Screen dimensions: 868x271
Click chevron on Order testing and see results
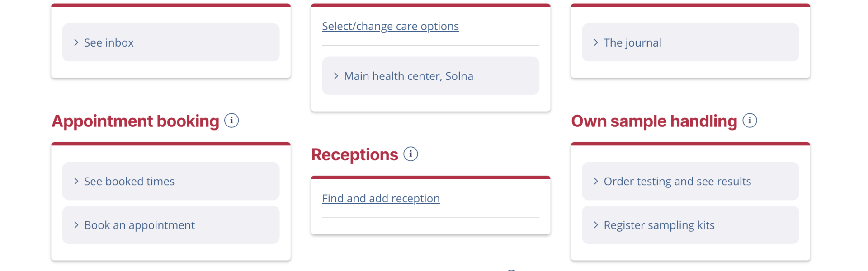(x=596, y=181)
